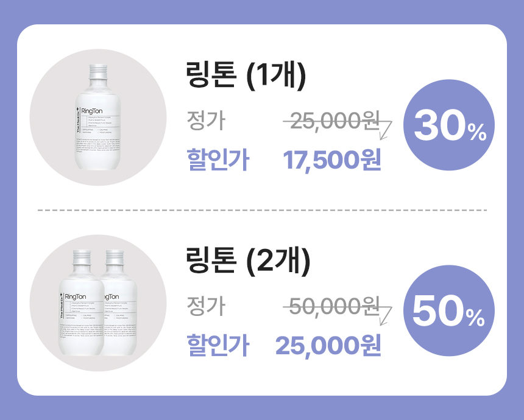Select the 링톤 (2개) product title
The width and height of the screenshot is (524, 420).
(x=248, y=262)
